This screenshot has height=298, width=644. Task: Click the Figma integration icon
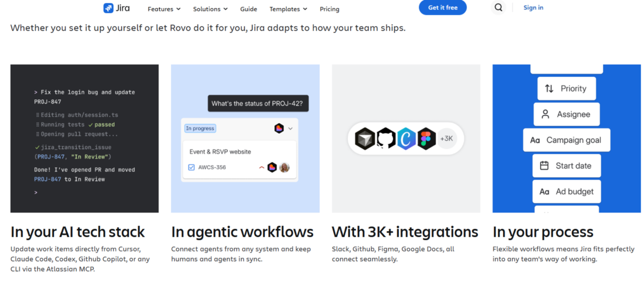pyautogui.click(x=426, y=138)
